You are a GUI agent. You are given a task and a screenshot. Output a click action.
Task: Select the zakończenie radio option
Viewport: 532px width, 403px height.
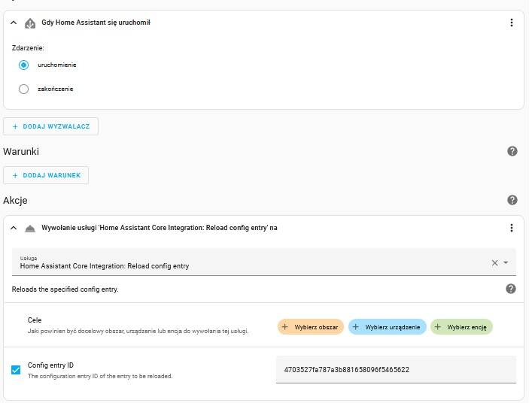(x=24, y=89)
